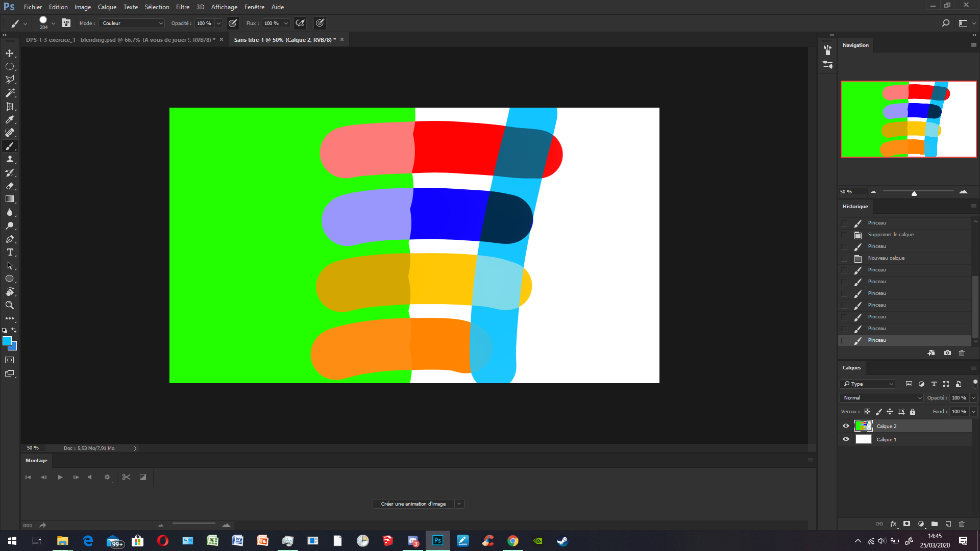Enable the transparent pixels lock on the layer
The width and height of the screenshot is (980, 551).
(867, 411)
